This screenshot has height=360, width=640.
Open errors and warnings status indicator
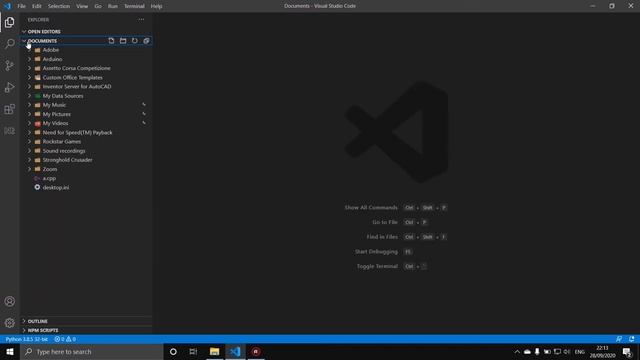coord(65,339)
